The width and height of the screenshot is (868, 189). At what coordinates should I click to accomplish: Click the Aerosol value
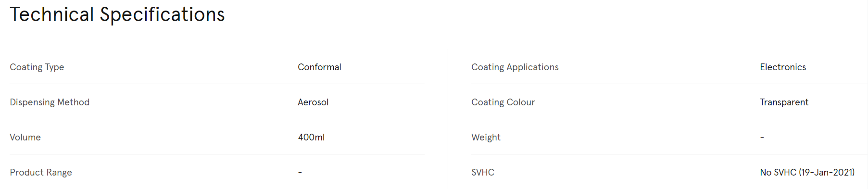click(x=313, y=102)
